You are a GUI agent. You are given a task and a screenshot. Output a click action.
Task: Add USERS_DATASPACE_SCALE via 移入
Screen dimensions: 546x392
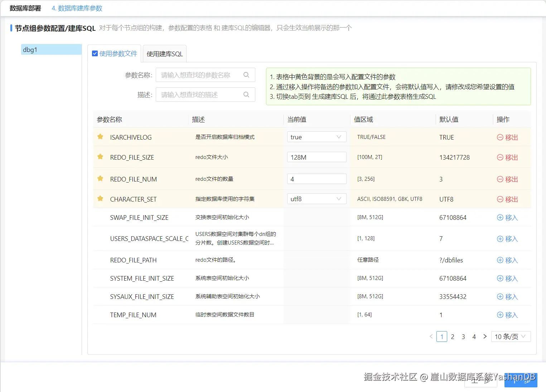[x=507, y=239]
